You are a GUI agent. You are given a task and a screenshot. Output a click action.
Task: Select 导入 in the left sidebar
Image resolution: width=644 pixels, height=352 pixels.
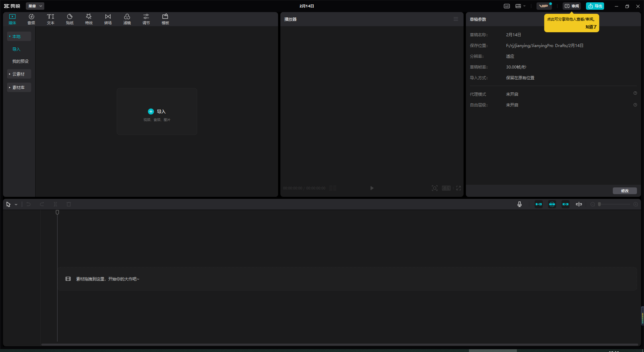click(x=16, y=49)
